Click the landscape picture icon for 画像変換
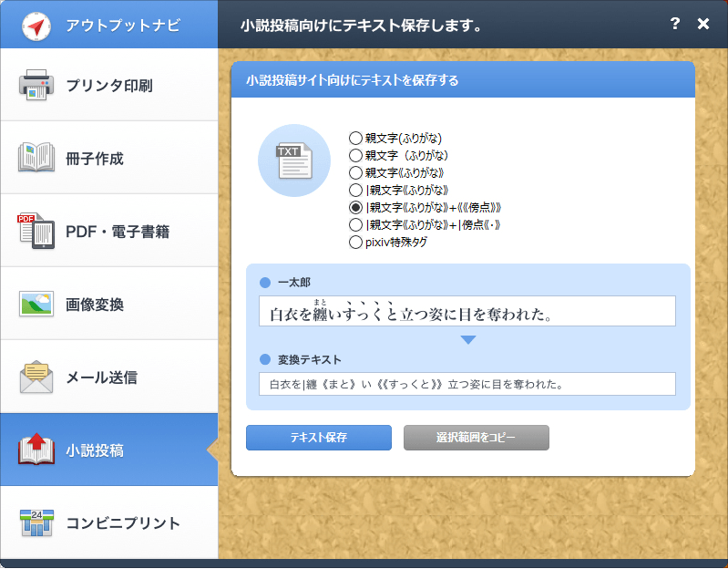Image resolution: width=728 pixels, height=569 pixels. (36, 304)
